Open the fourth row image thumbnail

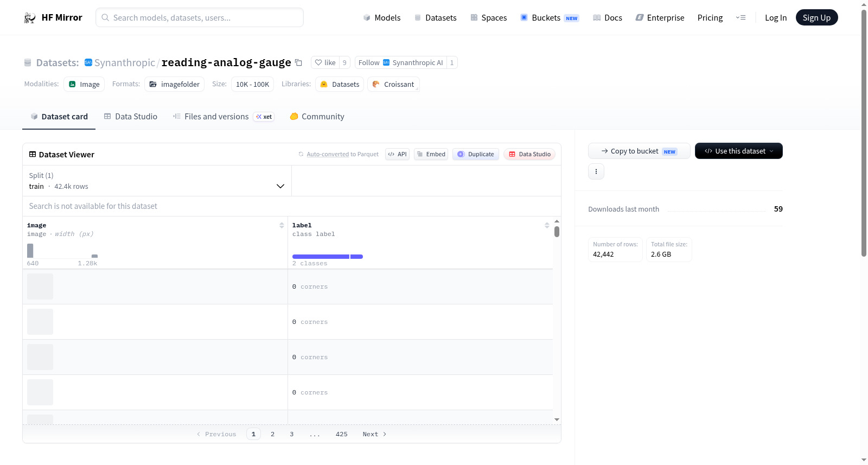pyautogui.click(x=40, y=392)
